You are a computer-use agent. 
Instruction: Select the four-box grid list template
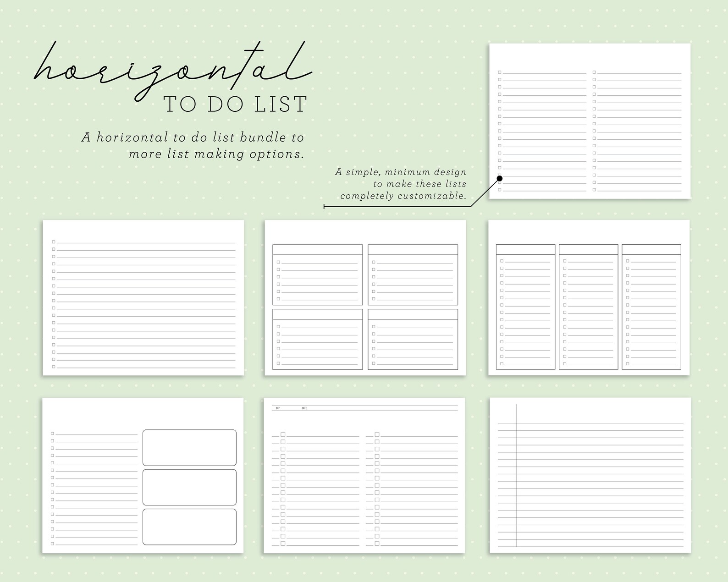coord(365,297)
